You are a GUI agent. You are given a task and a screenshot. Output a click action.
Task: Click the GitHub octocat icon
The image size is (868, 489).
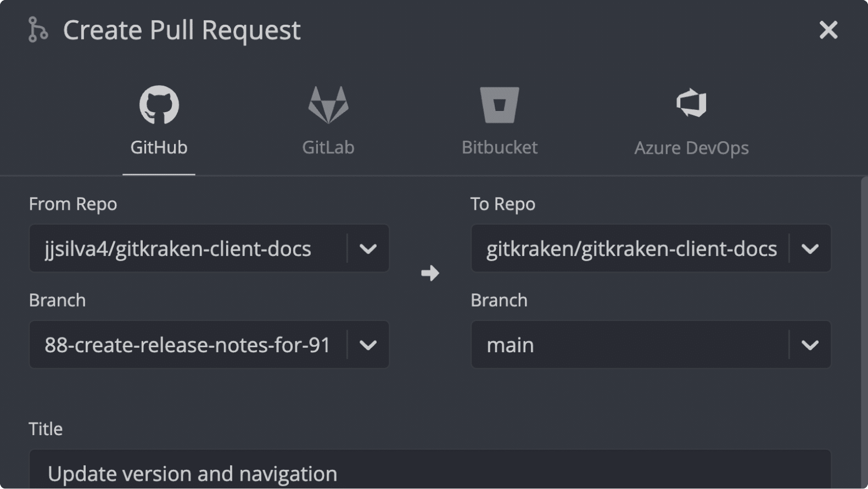click(159, 104)
